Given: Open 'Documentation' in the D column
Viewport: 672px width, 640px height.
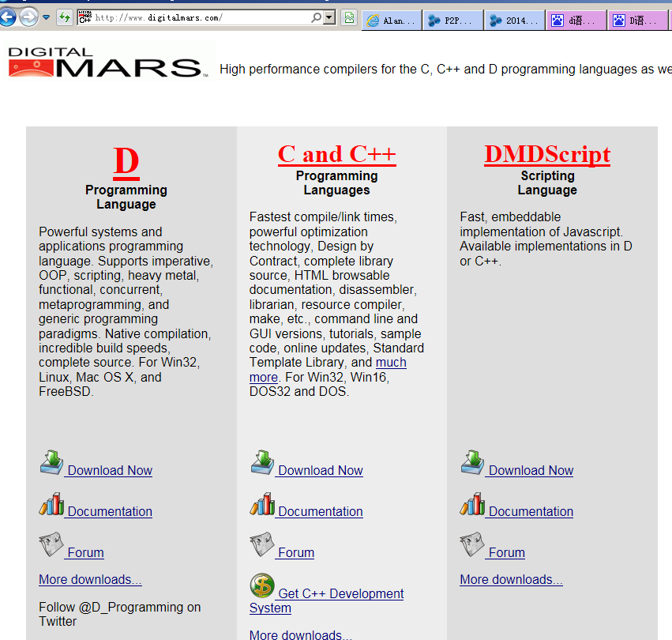Looking at the screenshot, I should tap(110, 512).
